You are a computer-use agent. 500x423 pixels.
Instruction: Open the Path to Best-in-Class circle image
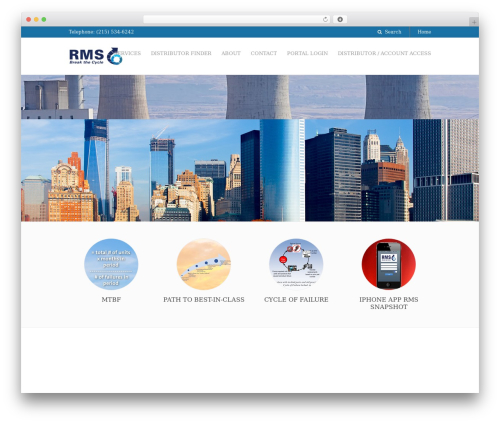coord(204,264)
